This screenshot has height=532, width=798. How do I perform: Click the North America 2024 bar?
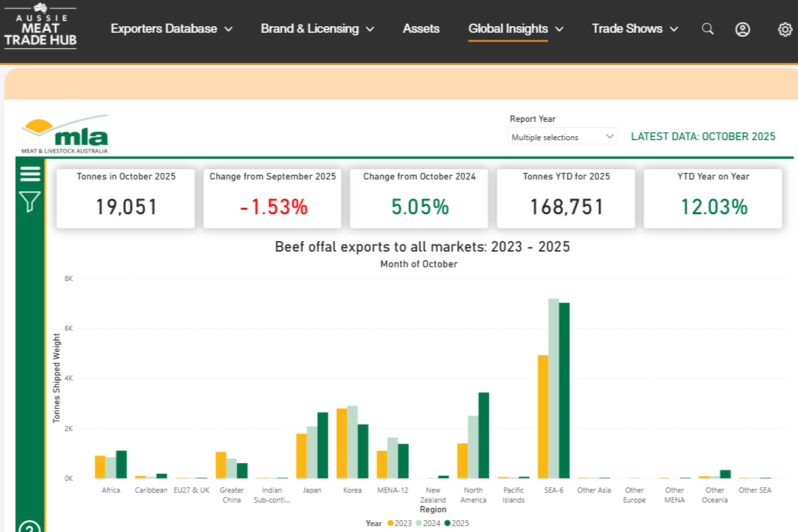[x=473, y=447]
